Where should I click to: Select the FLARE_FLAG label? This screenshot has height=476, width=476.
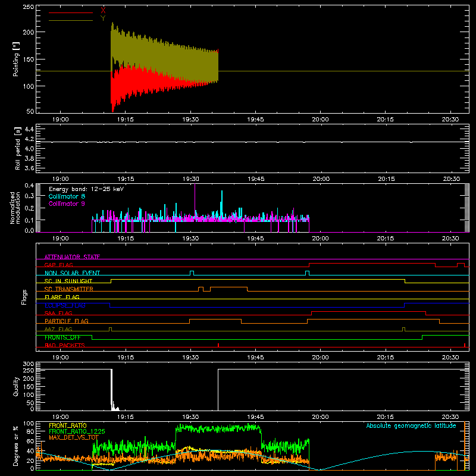[62, 297]
